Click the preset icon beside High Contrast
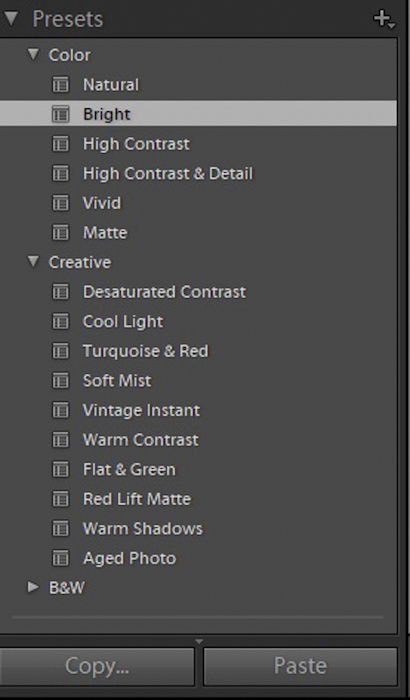410x700 pixels. 60,144
